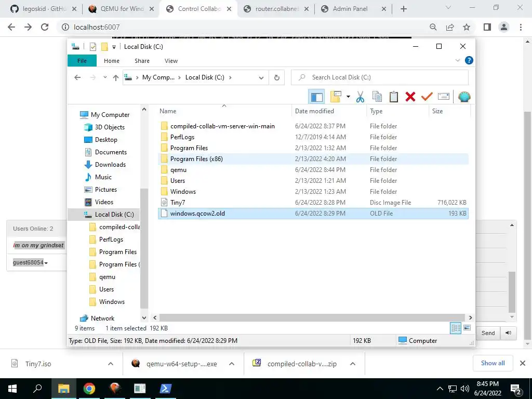
Task: Bookmark this page with the star icon
Action: pyautogui.click(x=467, y=27)
